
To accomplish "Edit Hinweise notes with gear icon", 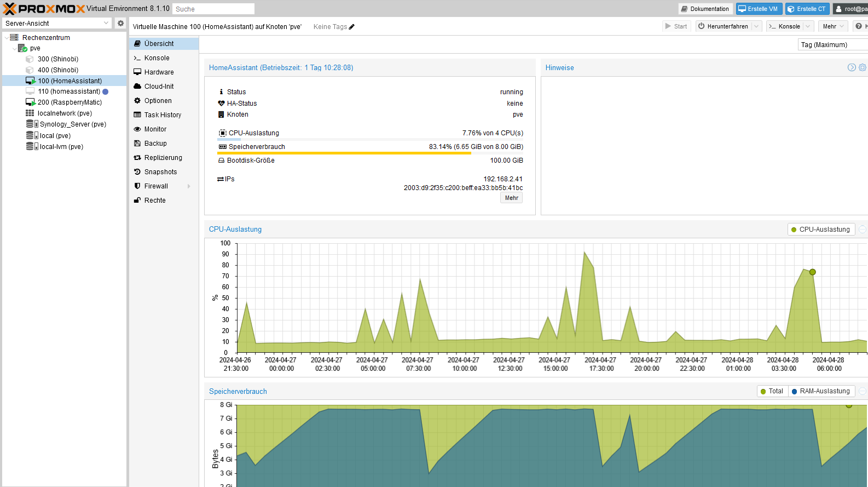I will click(863, 67).
